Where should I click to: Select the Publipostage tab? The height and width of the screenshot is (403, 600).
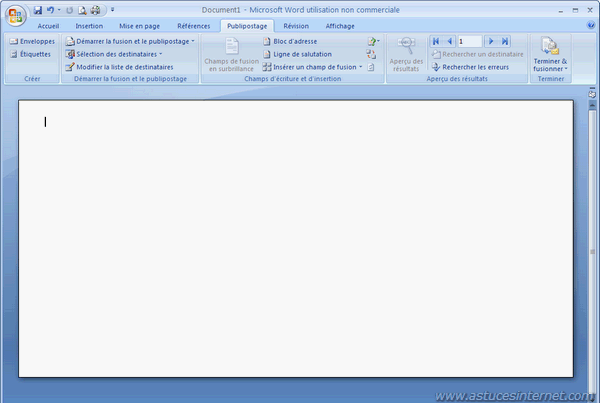click(247, 26)
